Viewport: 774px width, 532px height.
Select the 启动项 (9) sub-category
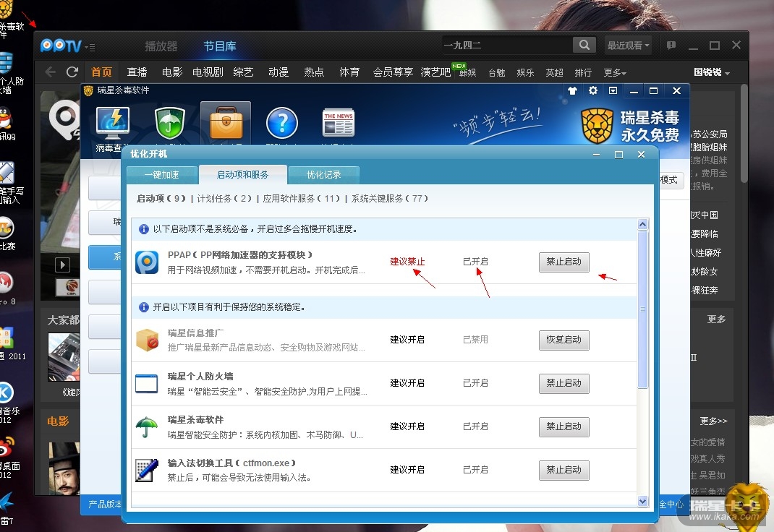pyautogui.click(x=161, y=198)
